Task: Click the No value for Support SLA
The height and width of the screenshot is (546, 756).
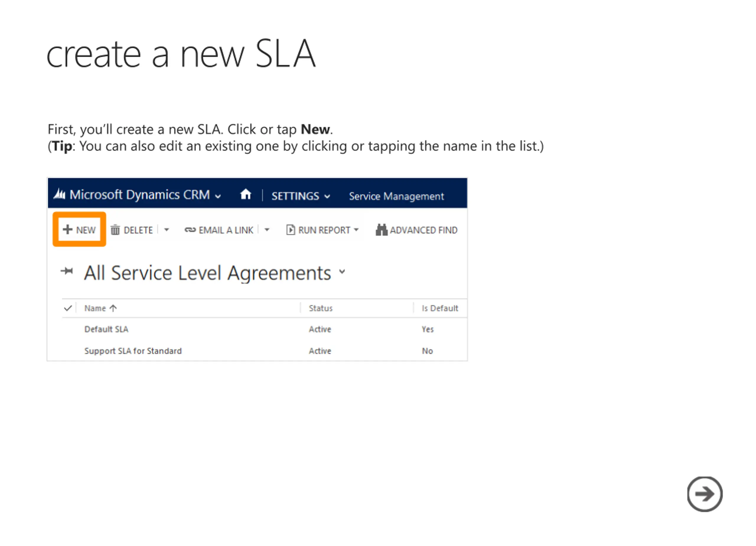Action: [x=428, y=352]
